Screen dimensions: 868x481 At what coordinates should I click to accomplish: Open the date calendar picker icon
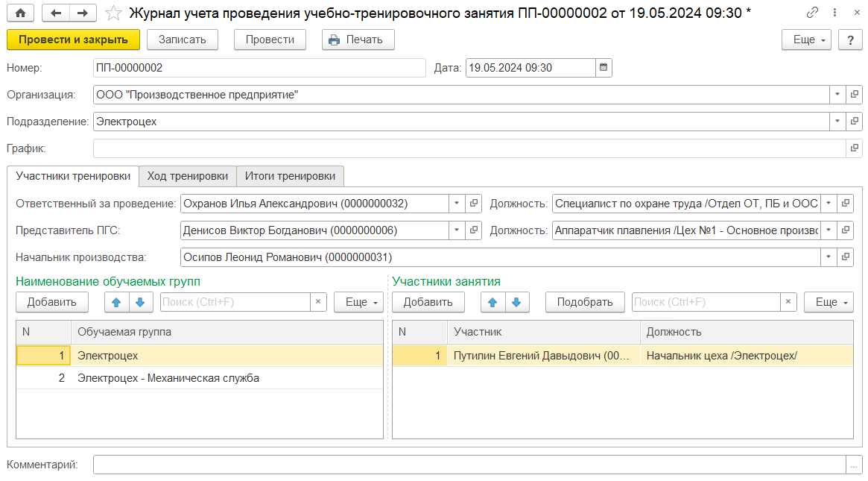[604, 68]
